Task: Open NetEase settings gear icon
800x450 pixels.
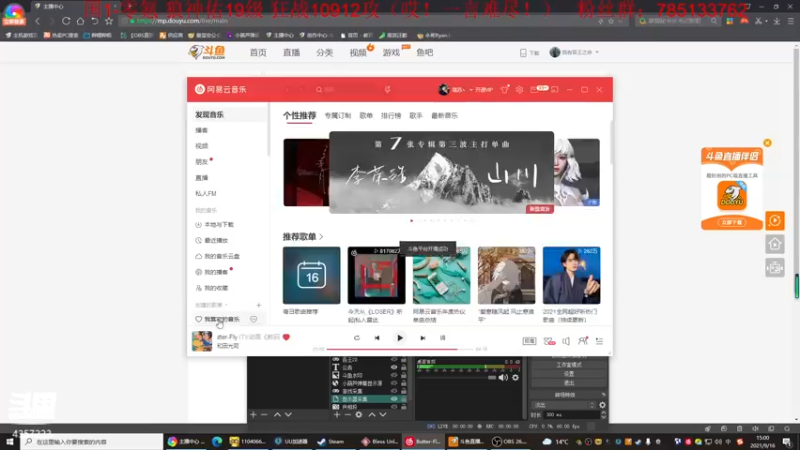Action: pos(519,89)
